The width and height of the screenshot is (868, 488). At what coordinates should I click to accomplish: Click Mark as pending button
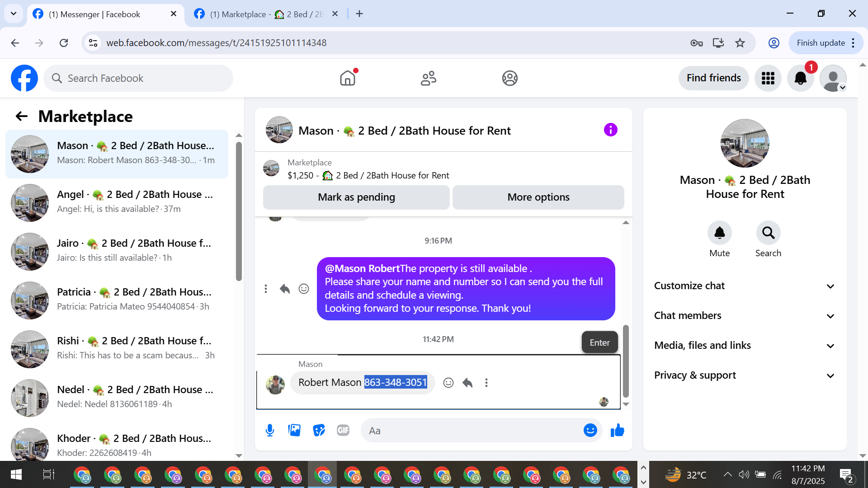click(356, 197)
